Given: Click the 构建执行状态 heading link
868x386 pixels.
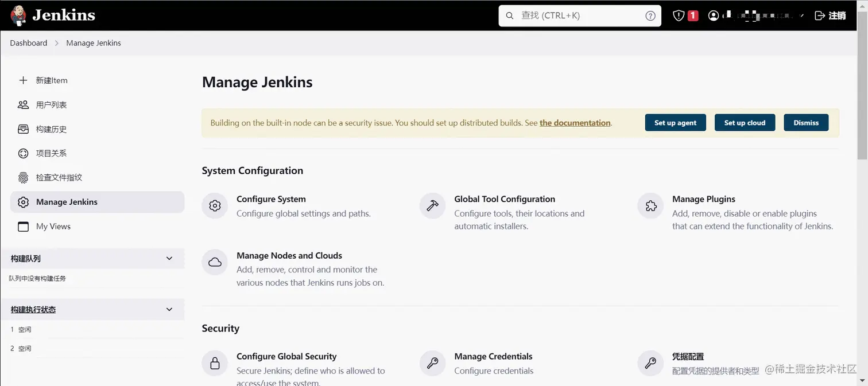Looking at the screenshot, I should pos(33,310).
